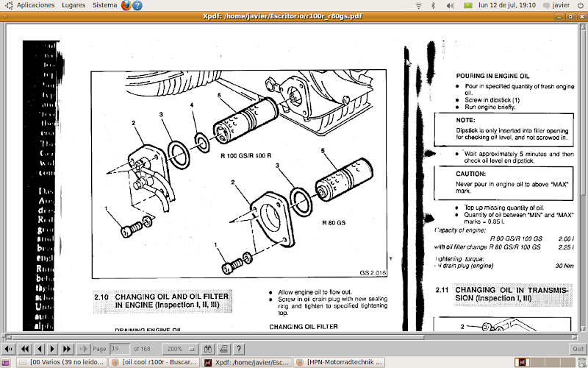
Task: Open the clock showing lun 12 de jul
Action: click(x=507, y=5)
